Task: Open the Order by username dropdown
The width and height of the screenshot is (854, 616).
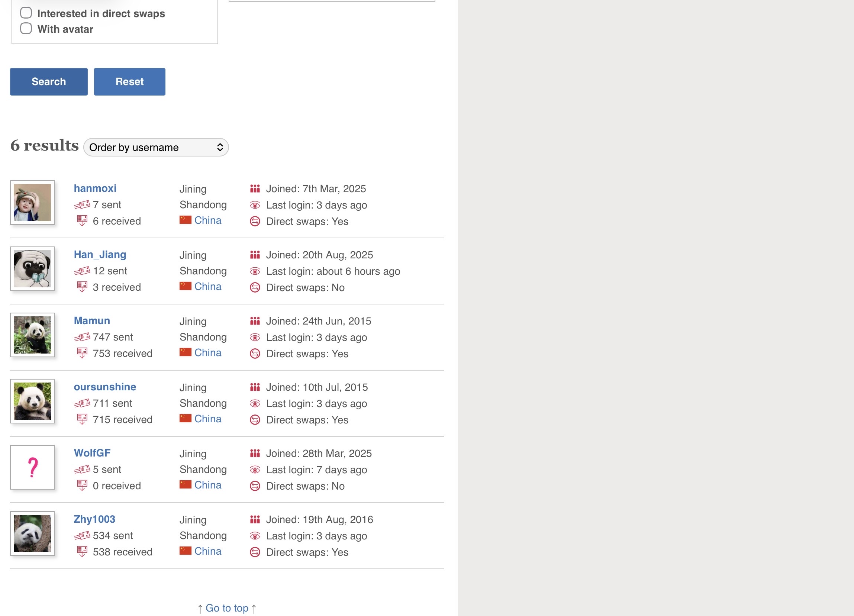Action: (x=156, y=147)
